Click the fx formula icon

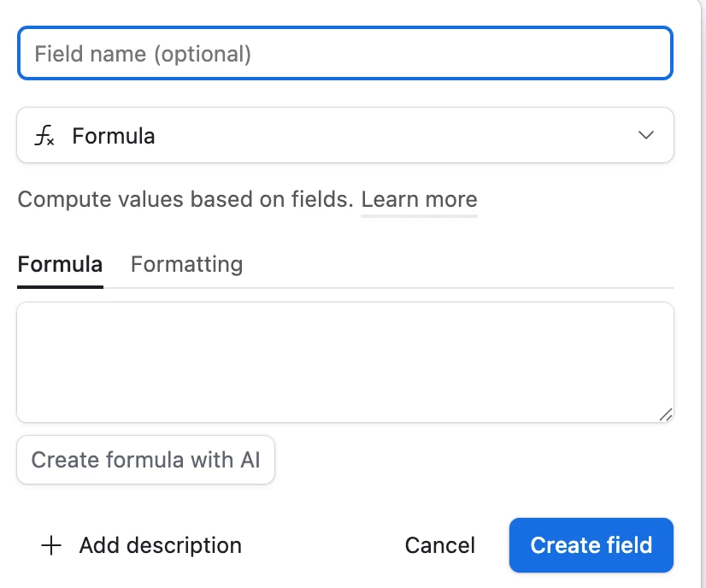click(x=44, y=136)
